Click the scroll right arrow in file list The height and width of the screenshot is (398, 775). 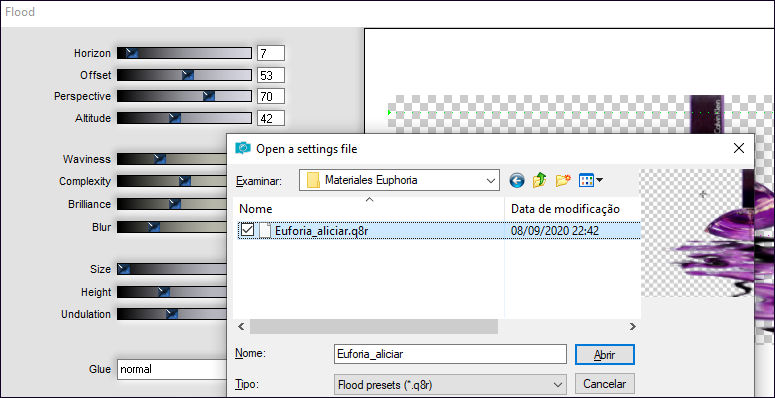[x=633, y=326]
